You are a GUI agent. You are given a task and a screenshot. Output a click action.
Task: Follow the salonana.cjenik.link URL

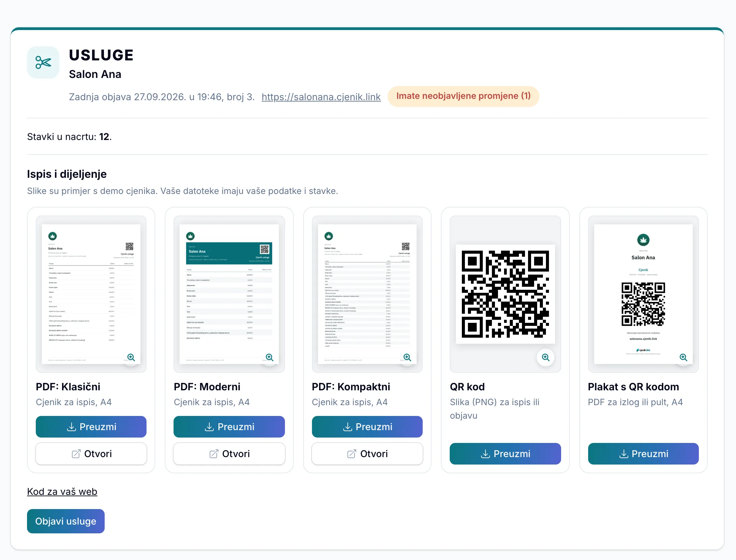321,97
